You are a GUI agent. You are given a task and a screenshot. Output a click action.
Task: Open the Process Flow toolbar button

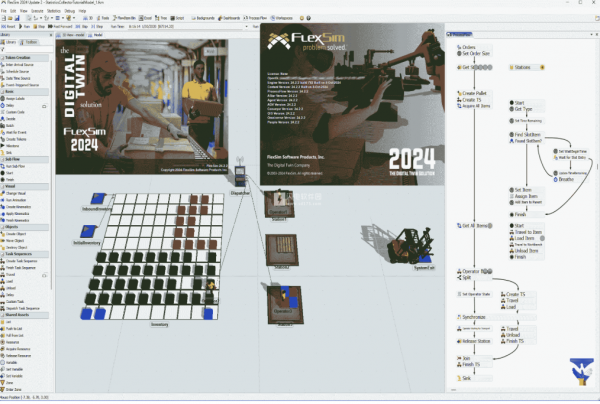coord(255,18)
